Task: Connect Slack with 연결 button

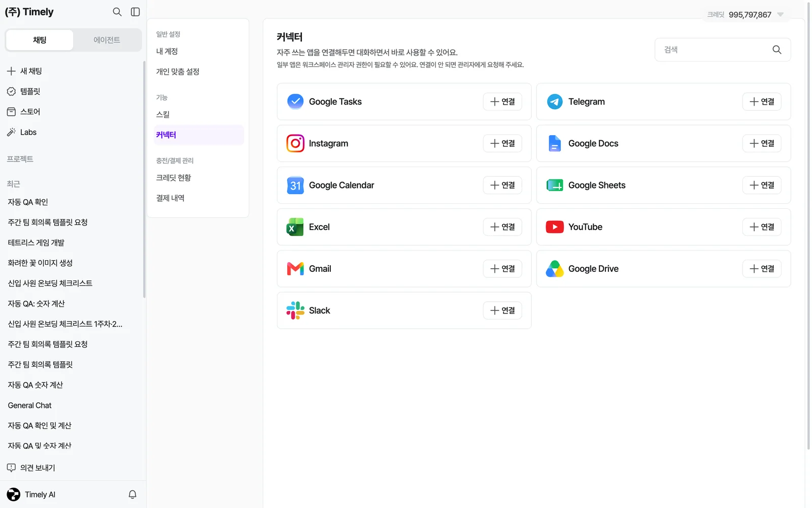Action: (x=502, y=310)
